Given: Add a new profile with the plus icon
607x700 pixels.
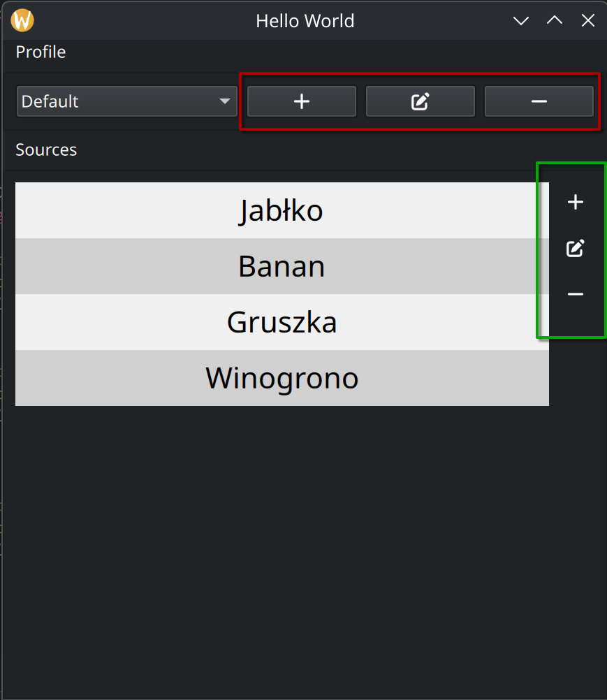Looking at the screenshot, I should 301,101.
